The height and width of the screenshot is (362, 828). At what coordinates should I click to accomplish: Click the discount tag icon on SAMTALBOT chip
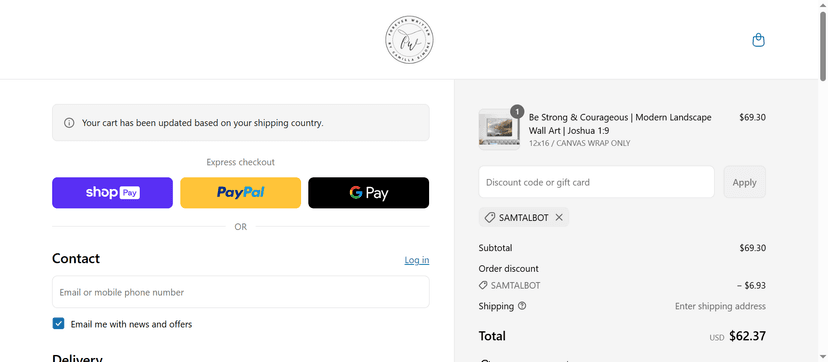490,217
